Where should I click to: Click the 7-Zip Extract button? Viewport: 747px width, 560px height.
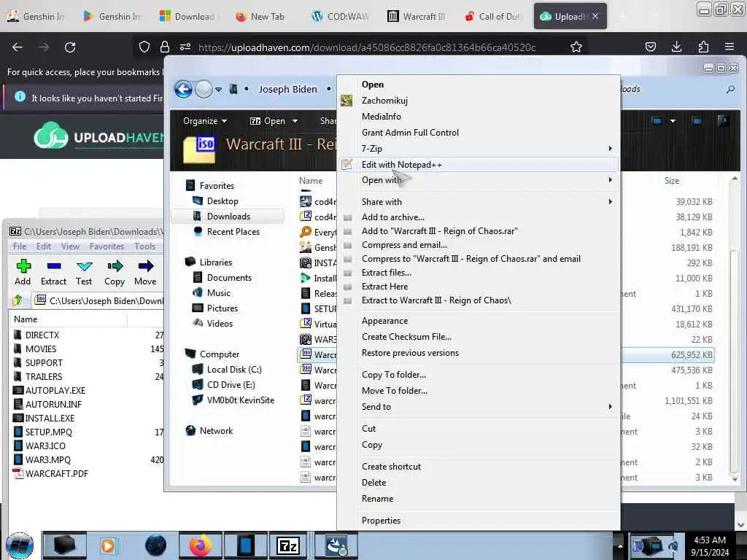53,273
